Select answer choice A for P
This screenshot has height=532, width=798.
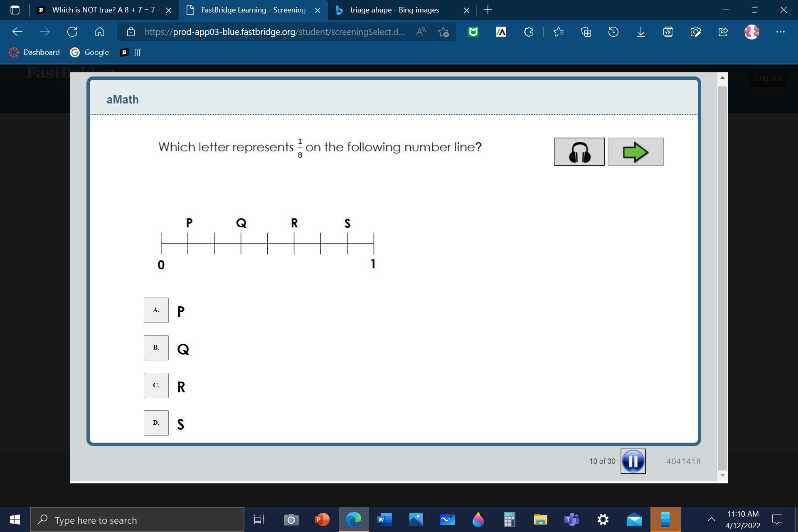(x=156, y=310)
